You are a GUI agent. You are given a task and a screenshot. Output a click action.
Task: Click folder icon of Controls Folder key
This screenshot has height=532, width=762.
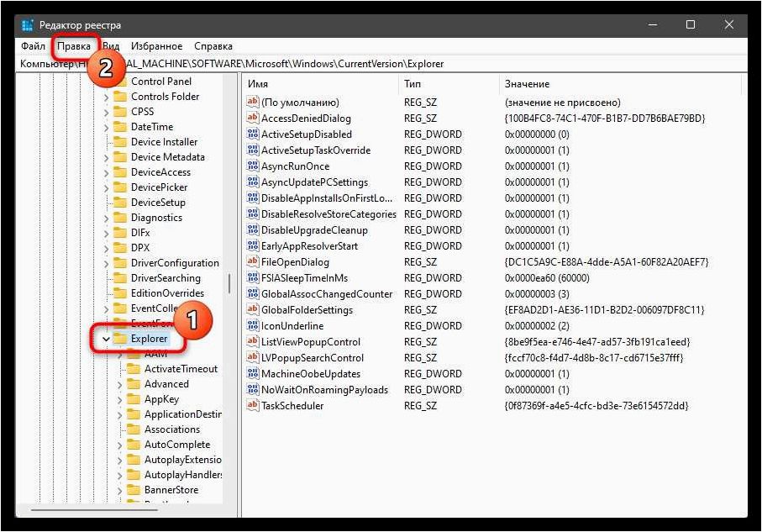(120, 97)
